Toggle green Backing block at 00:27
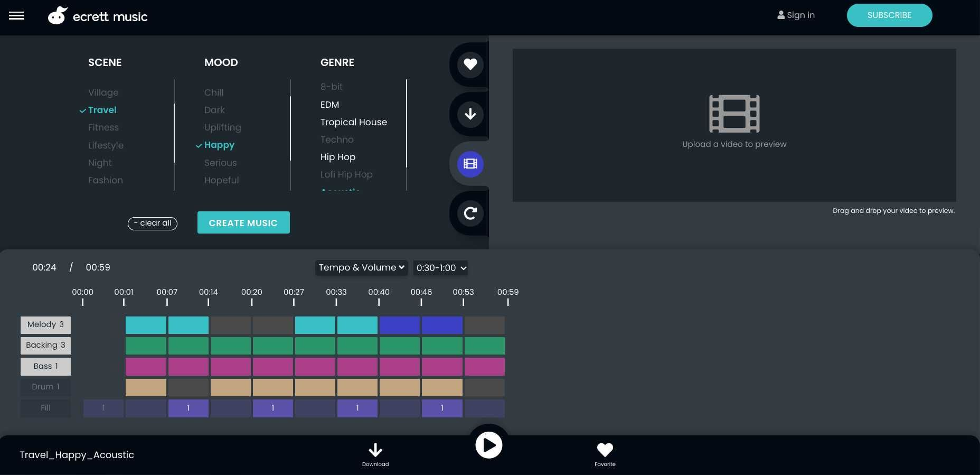 coord(315,346)
